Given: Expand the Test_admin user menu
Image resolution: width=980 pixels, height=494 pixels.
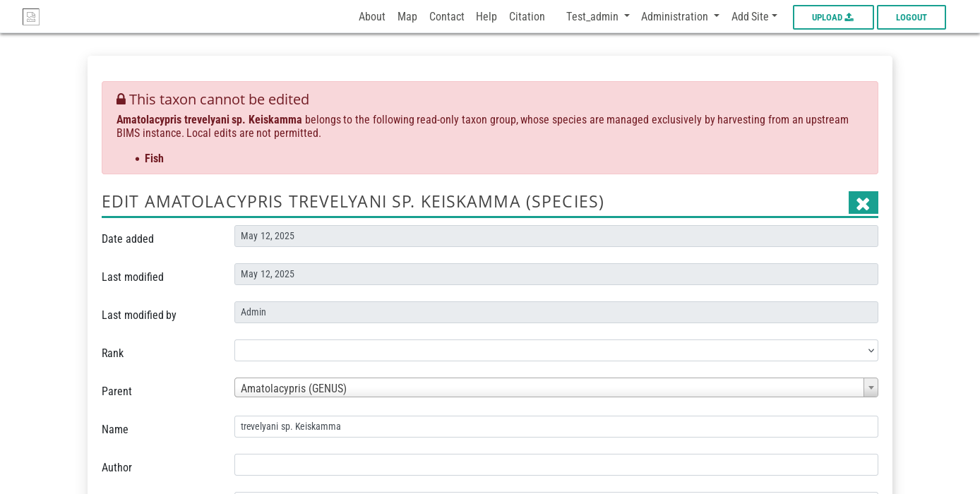Looking at the screenshot, I should [x=598, y=16].
